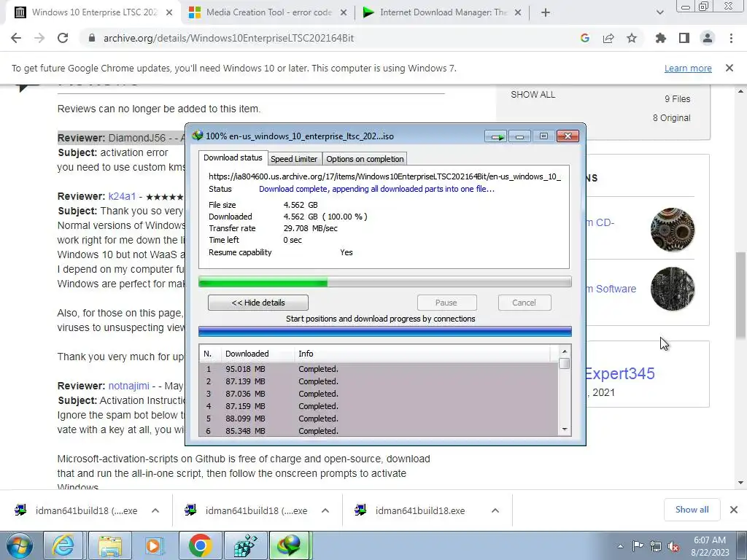Open Chrome extensions puzzle icon
747x560 pixels.
[x=661, y=38]
